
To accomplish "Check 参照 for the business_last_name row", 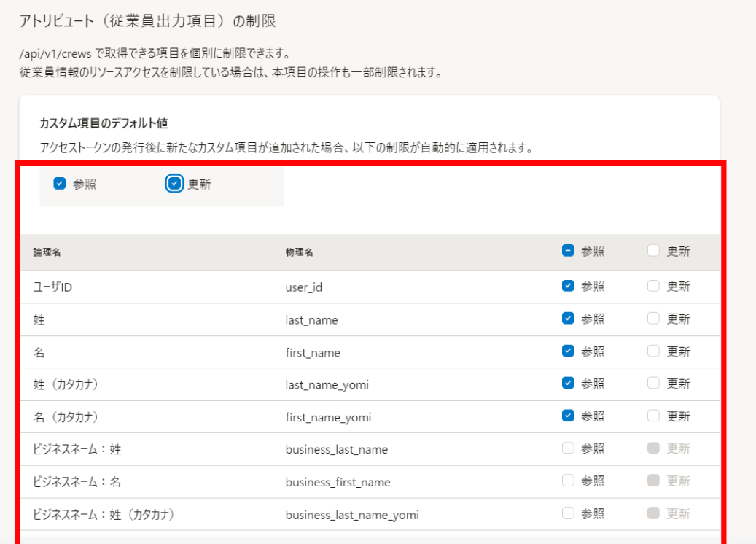I will (568, 448).
